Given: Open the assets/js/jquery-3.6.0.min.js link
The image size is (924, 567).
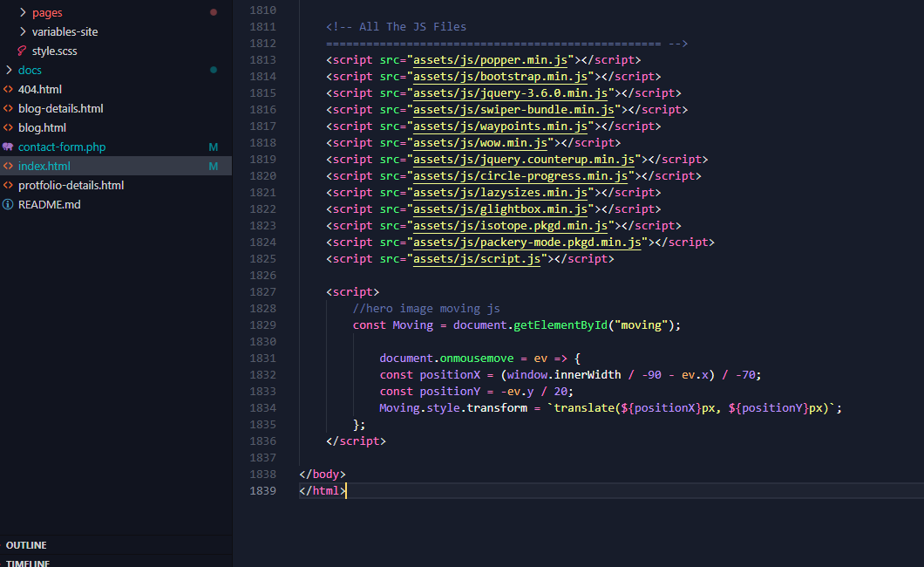Looking at the screenshot, I should tap(510, 92).
